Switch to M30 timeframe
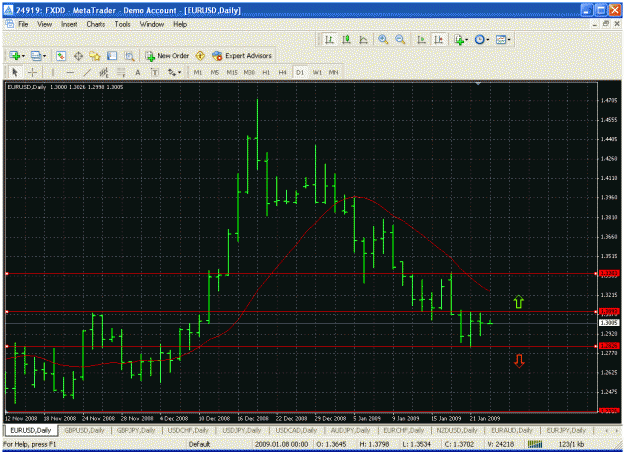This screenshot has height=452, width=625. click(249, 73)
